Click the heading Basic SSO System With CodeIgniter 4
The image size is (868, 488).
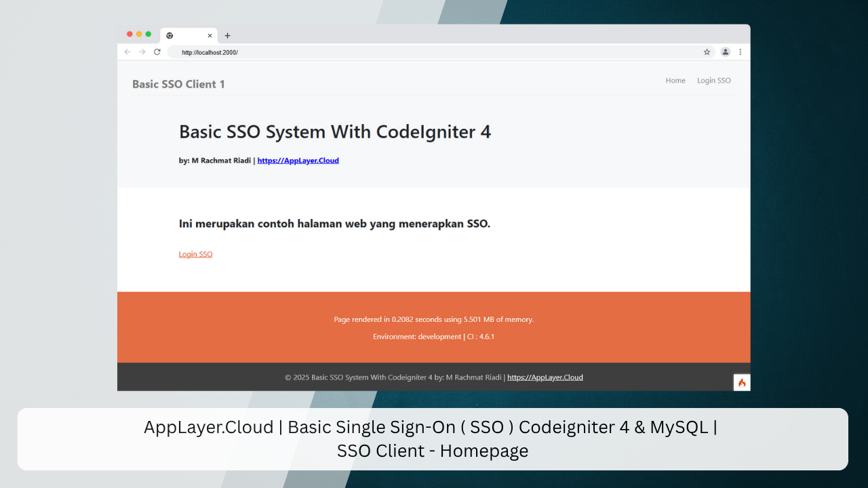pos(335,131)
